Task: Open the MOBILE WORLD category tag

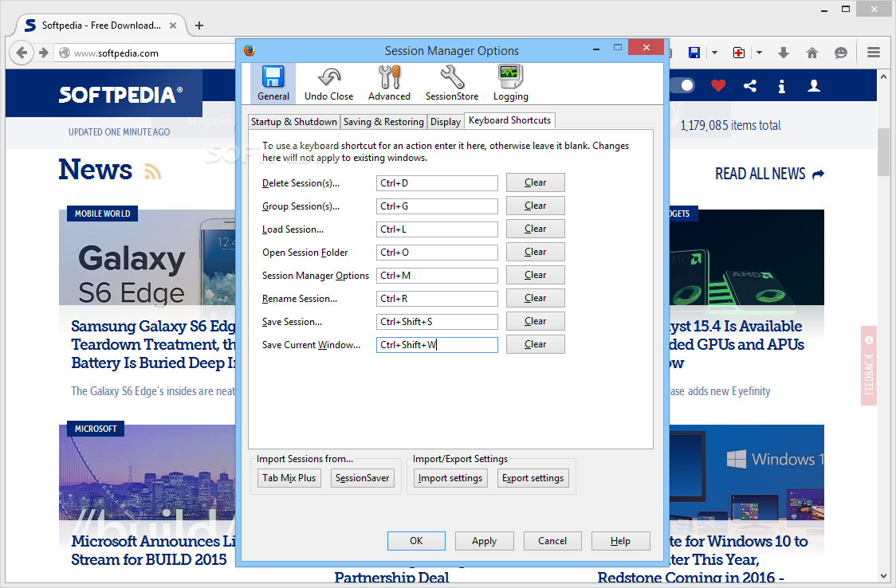Action: [x=102, y=214]
